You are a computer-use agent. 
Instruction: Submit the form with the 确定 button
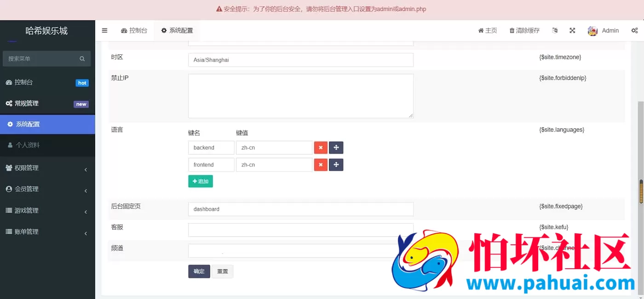tap(199, 271)
